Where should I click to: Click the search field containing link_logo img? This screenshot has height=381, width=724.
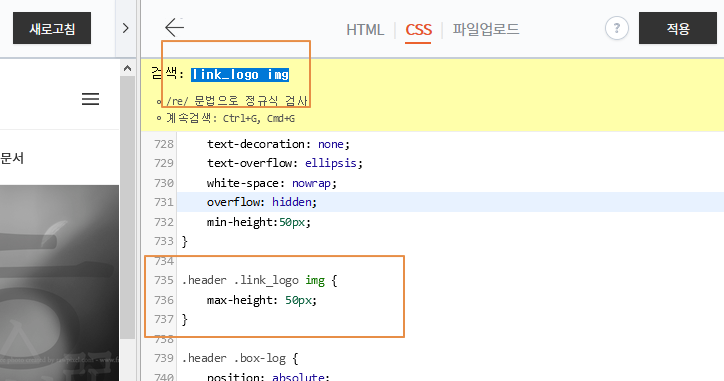pos(240,74)
